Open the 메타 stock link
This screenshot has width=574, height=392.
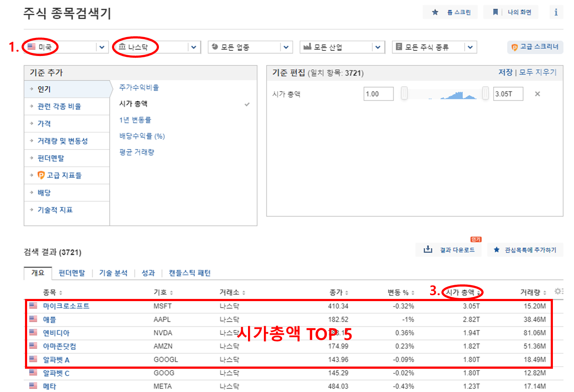(50, 386)
